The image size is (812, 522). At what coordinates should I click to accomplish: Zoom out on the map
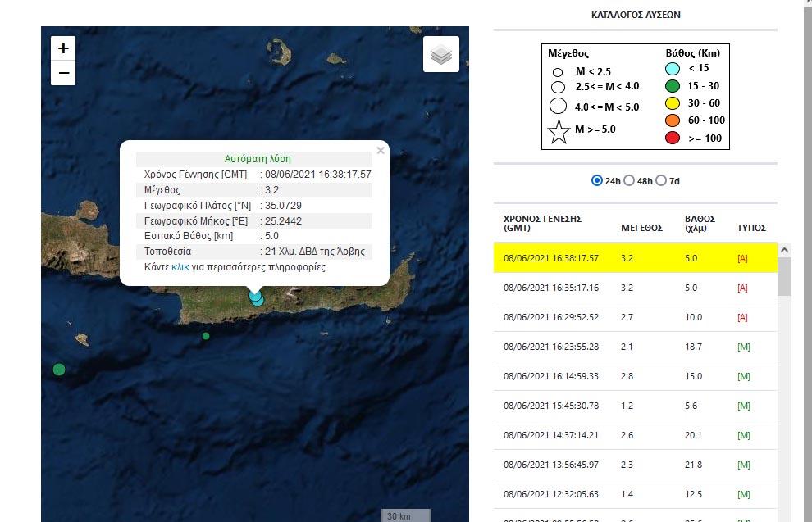(63, 73)
